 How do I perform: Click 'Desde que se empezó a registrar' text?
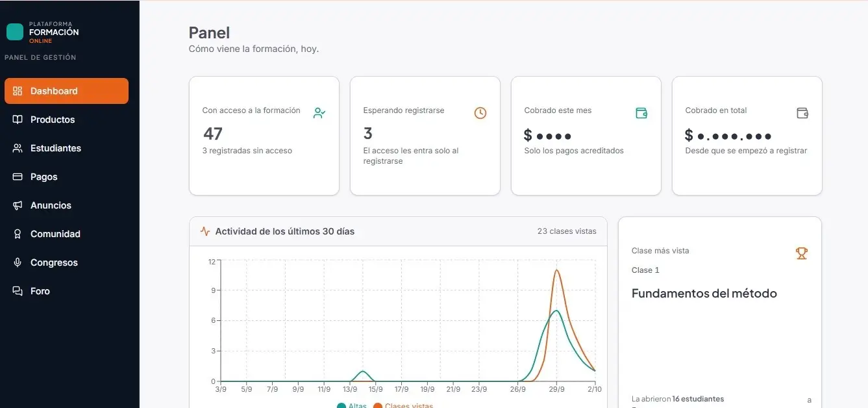(x=747, y=151)
